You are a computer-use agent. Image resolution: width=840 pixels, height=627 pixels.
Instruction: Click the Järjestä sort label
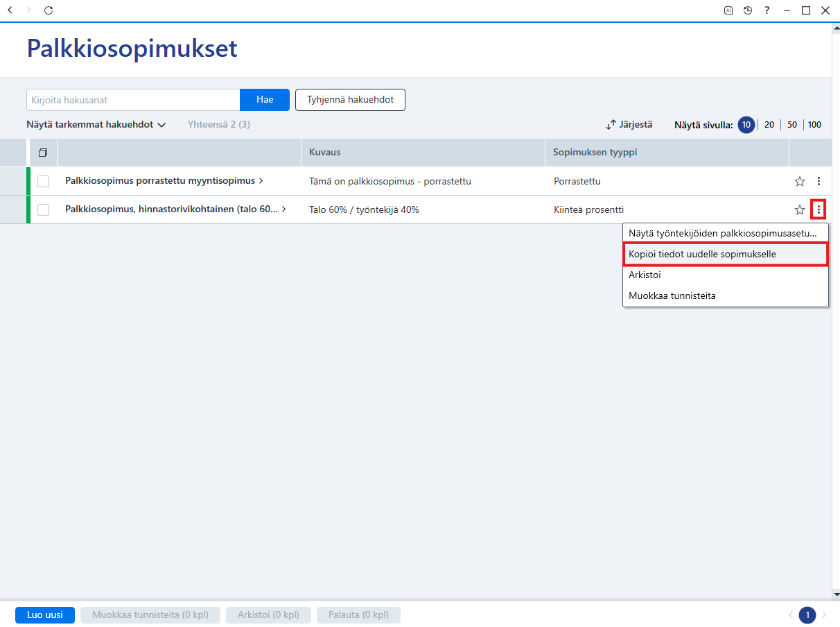[x=636, y=125]
